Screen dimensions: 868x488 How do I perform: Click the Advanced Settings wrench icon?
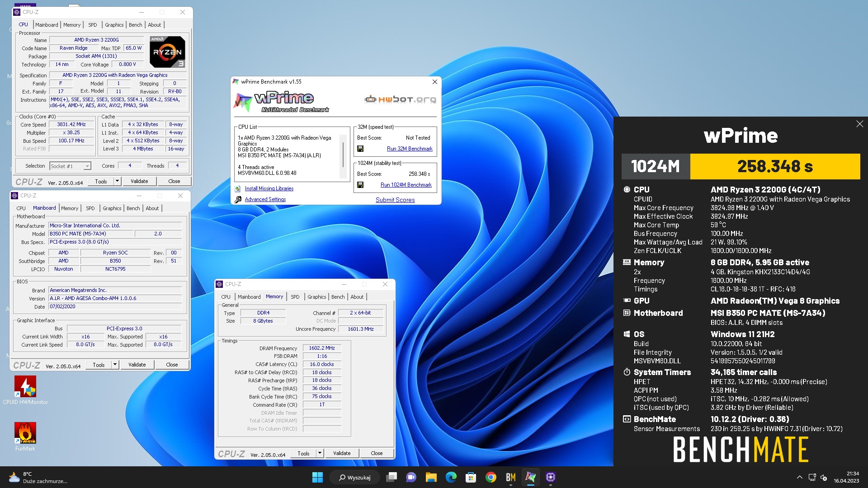tap(238, 199)
